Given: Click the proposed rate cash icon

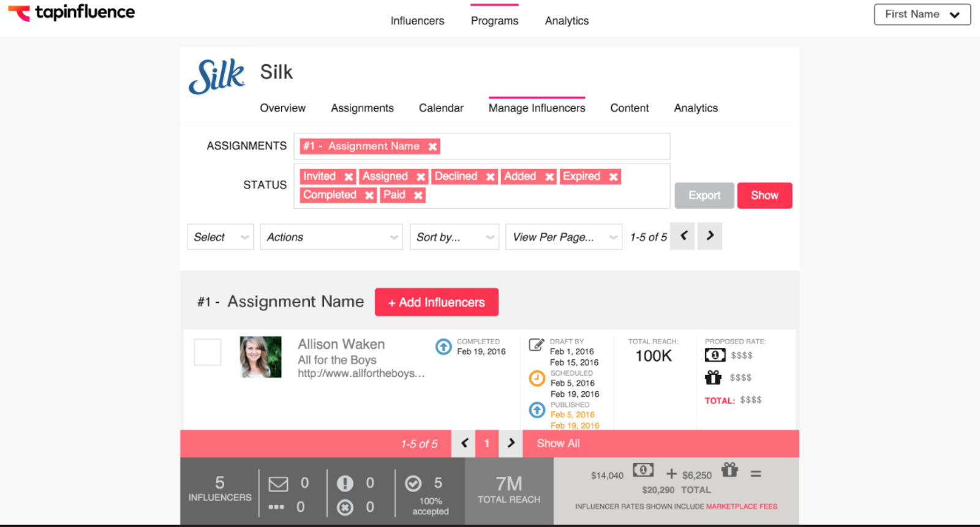Looking at the screenshot, I should [x=715, y=355].
